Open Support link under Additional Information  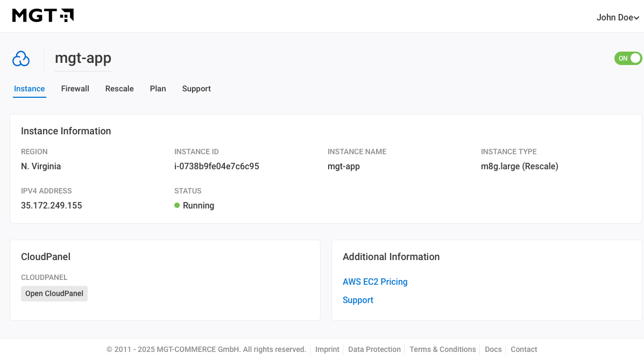click(358, 300)
